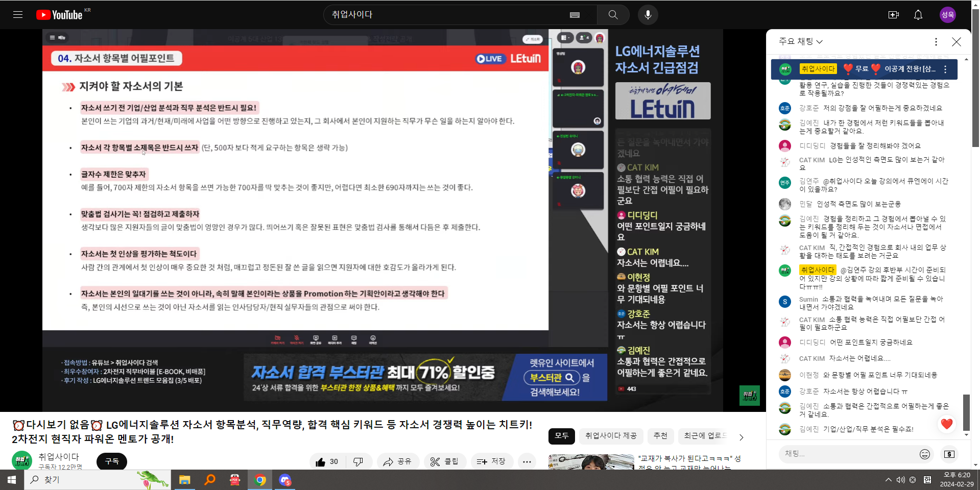Select the 모두 filter chip
The image size is (980, 490).
(x=562, y=436)
